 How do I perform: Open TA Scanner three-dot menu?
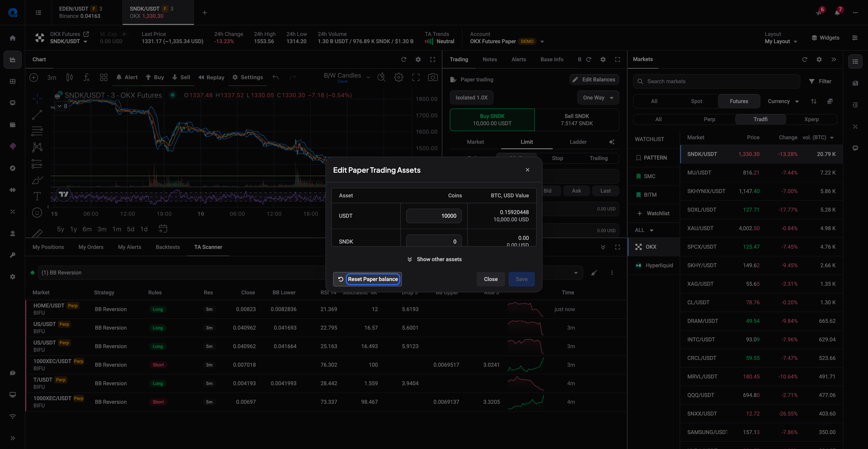tap(612, 273)
